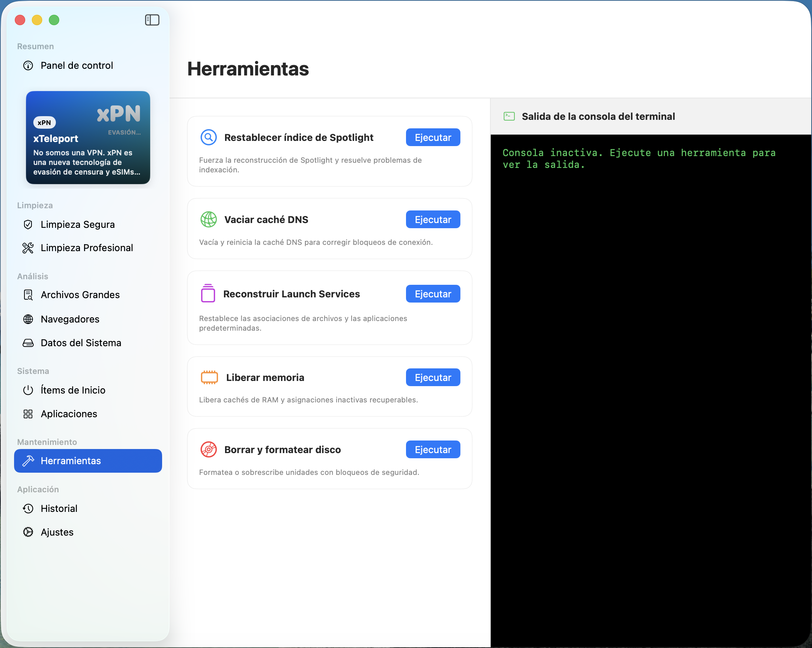Click the Borrar y formatear disco title
This screenshot has width=812, height=648.
tap(282, 450)
